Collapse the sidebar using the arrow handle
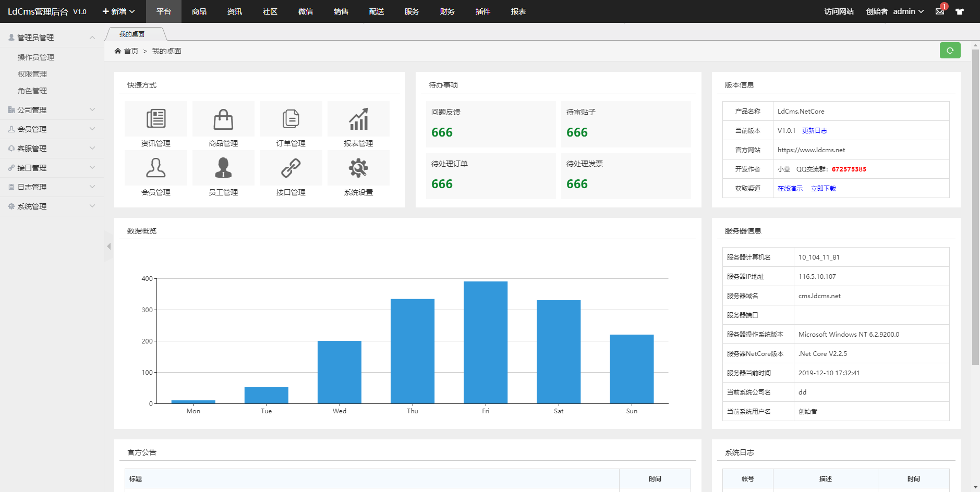The height and width of the screenshot is (492, 980). pyautogui.click(x=108, y=246)
